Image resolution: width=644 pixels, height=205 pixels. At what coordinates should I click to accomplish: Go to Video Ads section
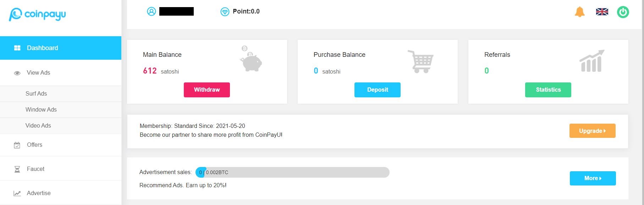click(x=61, y=126)
